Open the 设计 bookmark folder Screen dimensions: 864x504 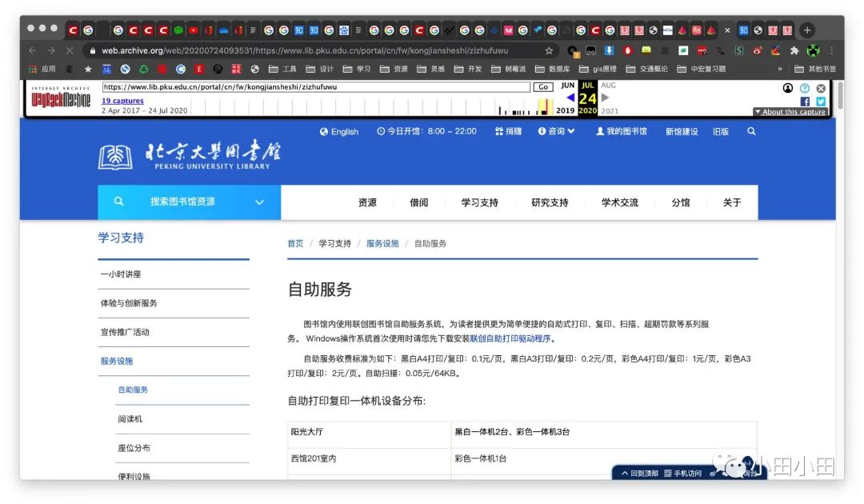pyautogui.click(x=319, y=69)
